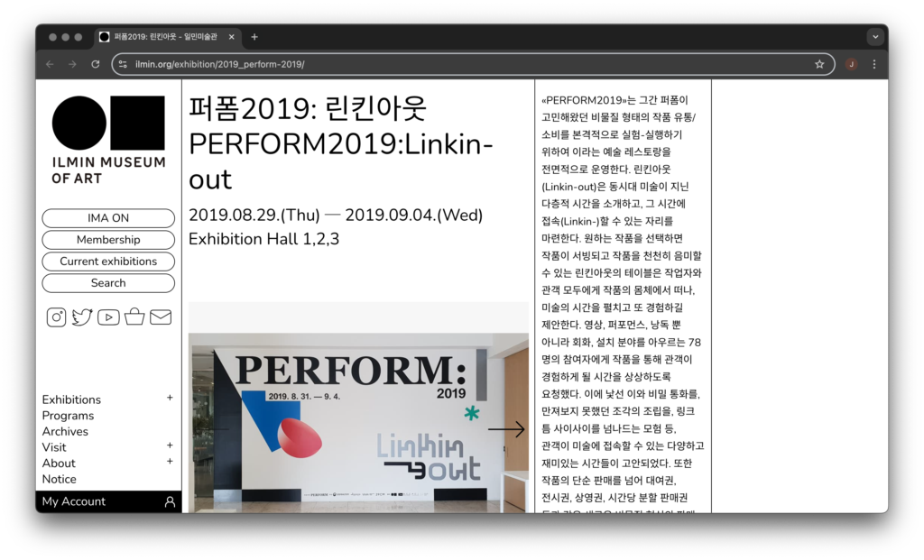Image resolution: width=924 pixels, height=560 pixels.
Task: Click the address bar URL field
Action: click(451, 64)
